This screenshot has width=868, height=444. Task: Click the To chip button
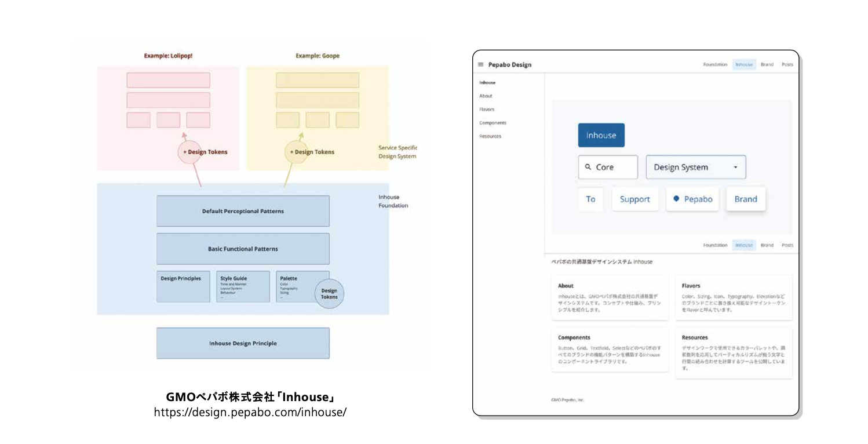[590, 199]
